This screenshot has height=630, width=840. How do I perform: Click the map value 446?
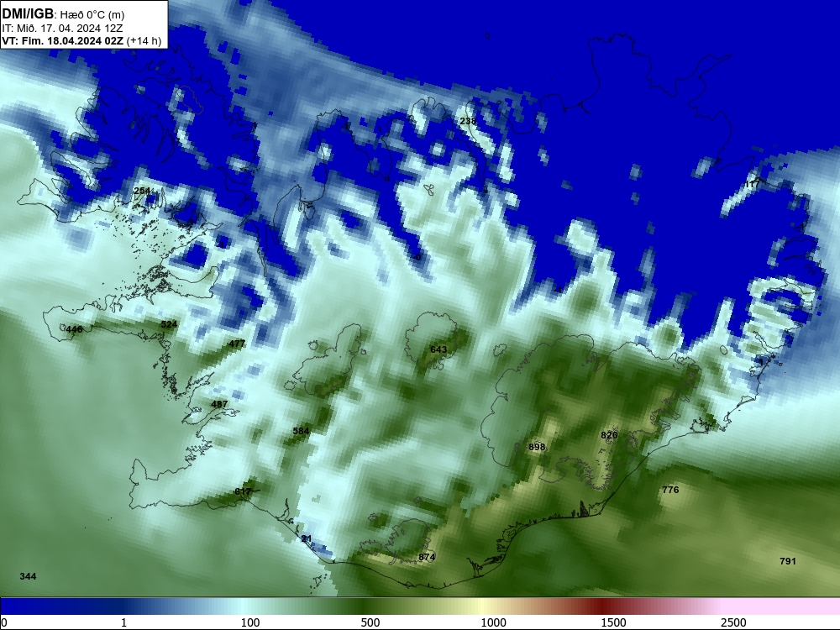(74, 329)
